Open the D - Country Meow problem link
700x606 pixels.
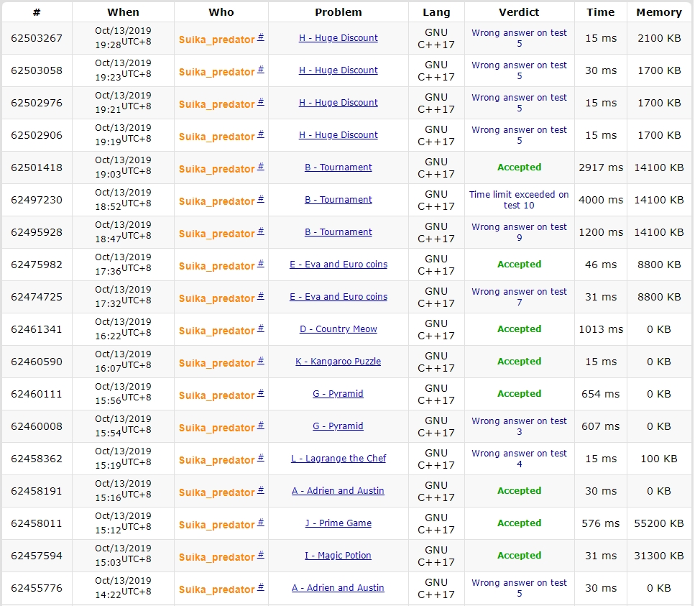pos(338,329)
